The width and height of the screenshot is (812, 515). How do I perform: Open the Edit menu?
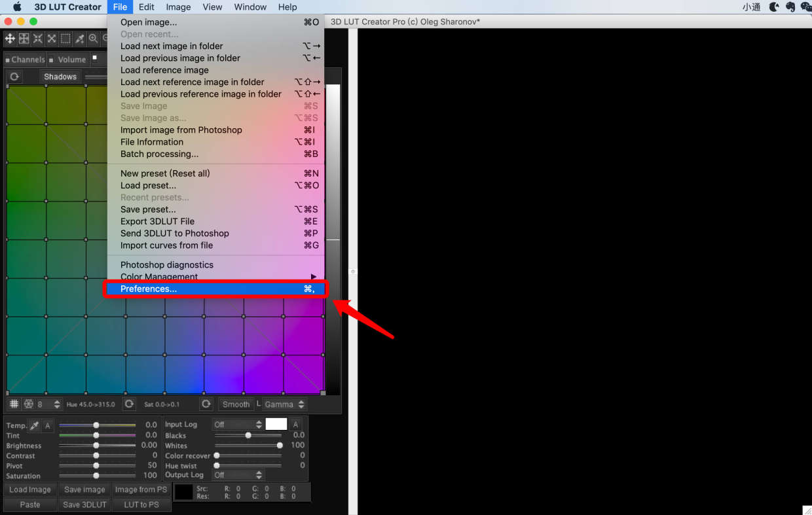(147, 7)
